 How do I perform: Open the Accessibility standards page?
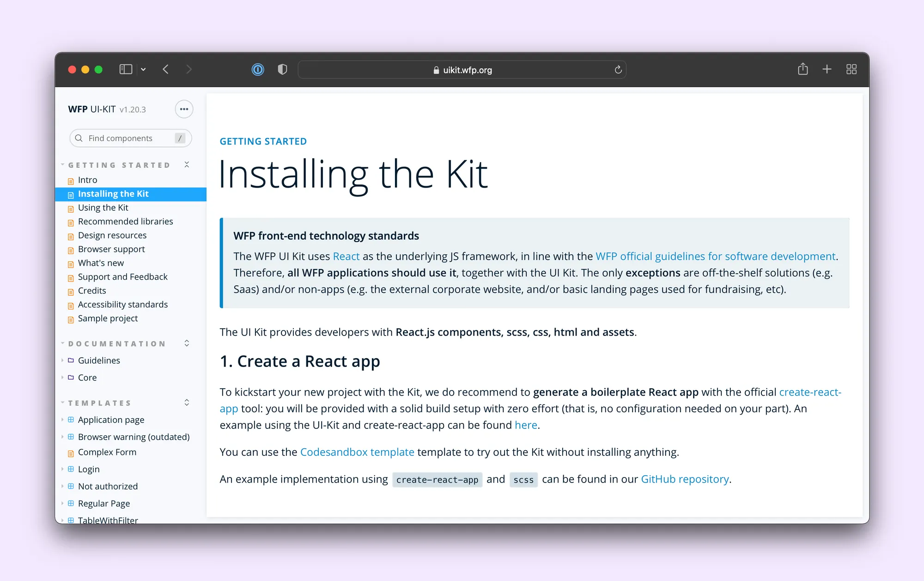122,304
